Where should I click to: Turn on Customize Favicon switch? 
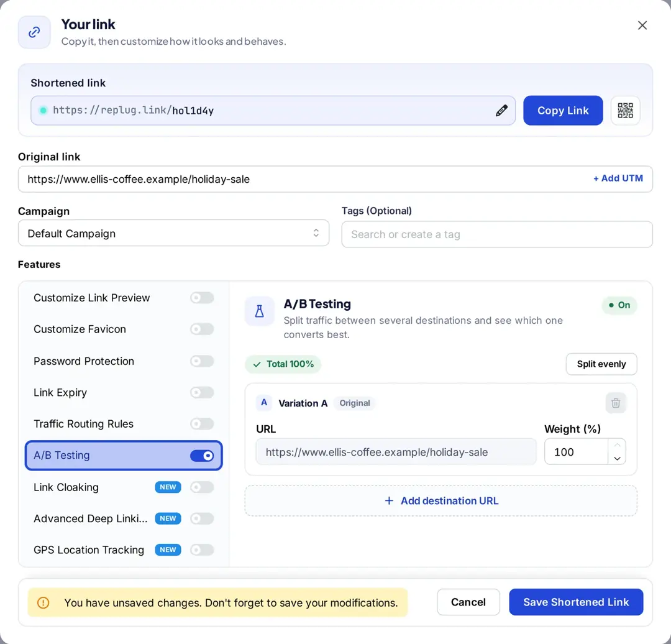(x=202, y=329)
